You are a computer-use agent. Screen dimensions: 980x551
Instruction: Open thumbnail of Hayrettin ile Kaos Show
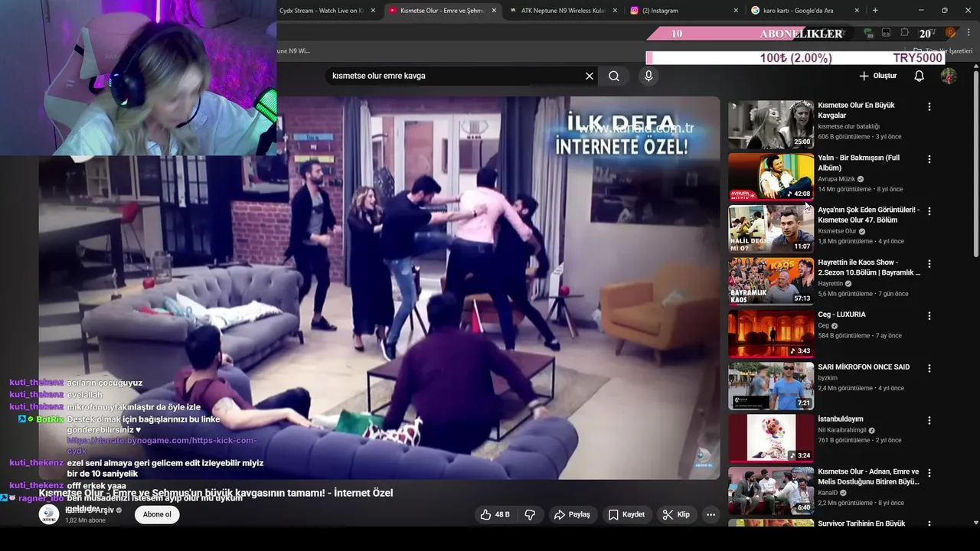coord(771,281)
